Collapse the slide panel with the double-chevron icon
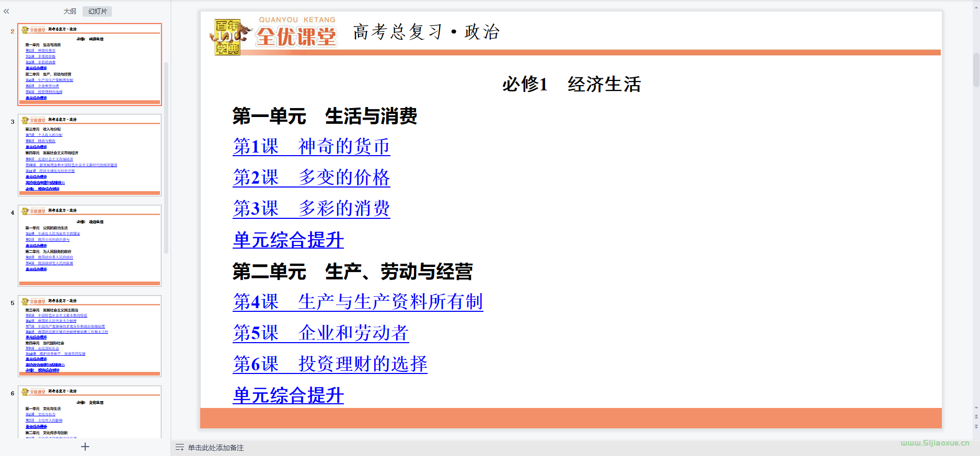Image resolution: width=980 pixels, height=456 pixels. [x=6, y=11]
